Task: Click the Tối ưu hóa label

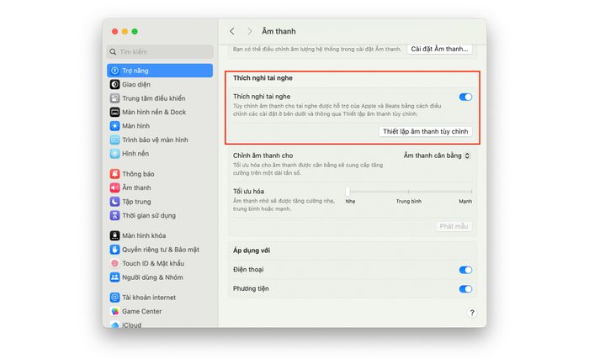Action: [x=248, y=192]
